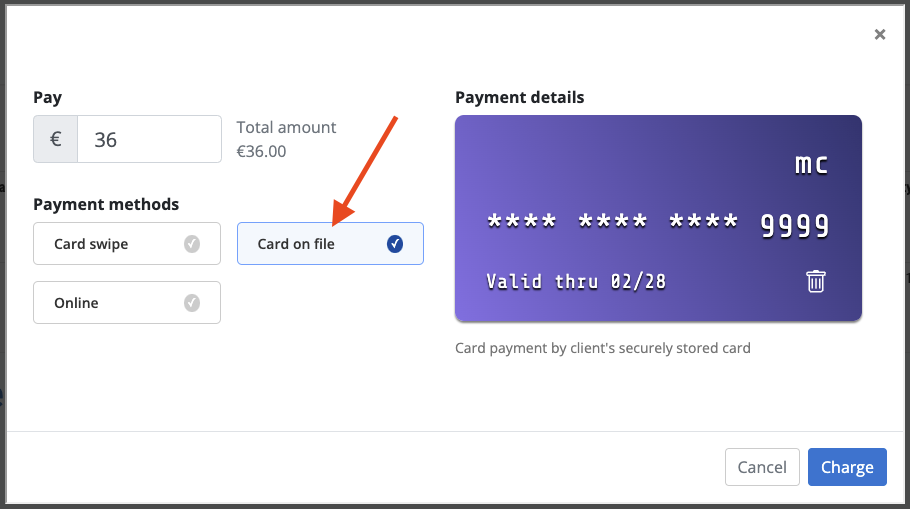Click the blue Card on file checkmark
Image resolution: width=910 pixels, height=509 pixels.
click(395, 244)
